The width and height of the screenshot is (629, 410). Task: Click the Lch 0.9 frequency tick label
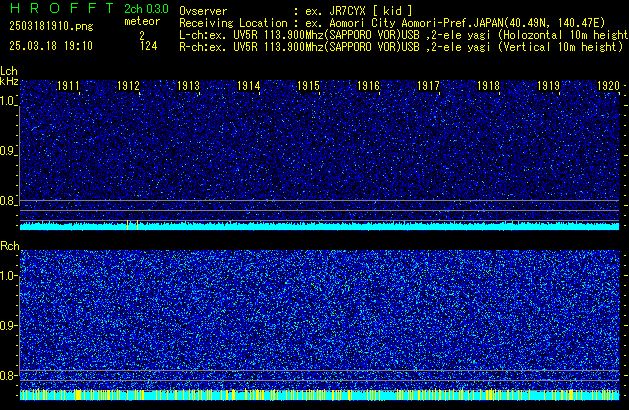tap(8, 151)
